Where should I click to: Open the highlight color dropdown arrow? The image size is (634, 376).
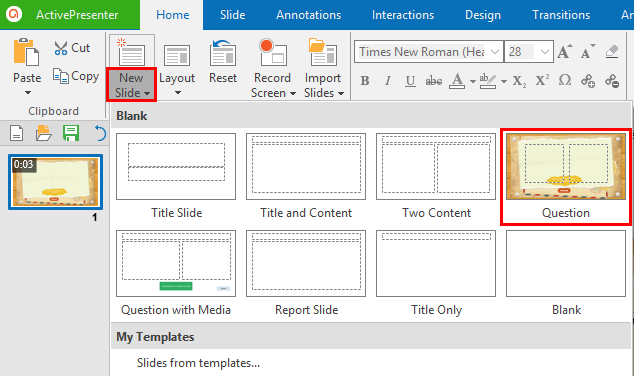[503, 81]
